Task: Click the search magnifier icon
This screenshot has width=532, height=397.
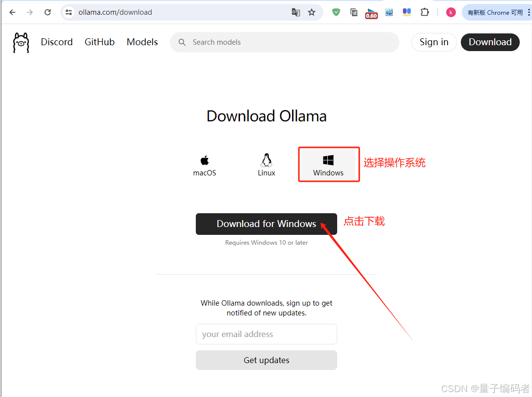Action: point(182,42)
